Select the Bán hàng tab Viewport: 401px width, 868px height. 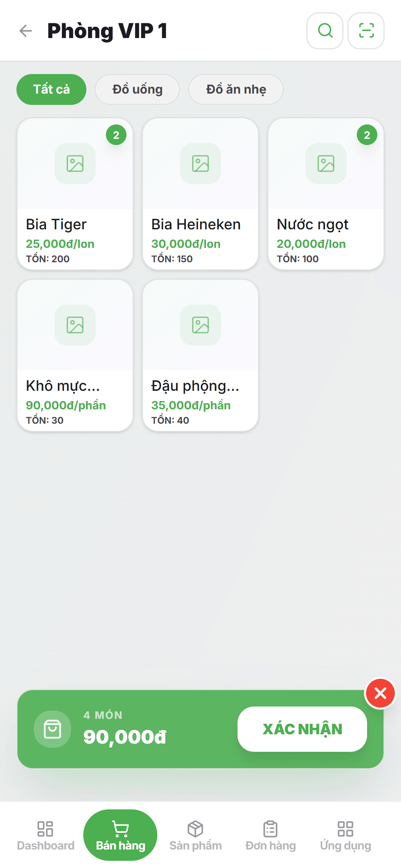[x=120, y=835]
